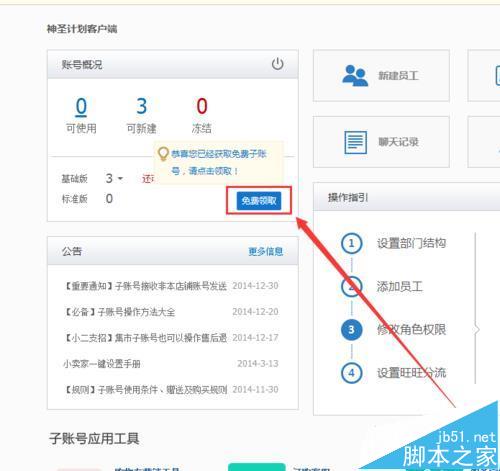Open the 更多信息 link
Screen dimensions: 500x471
point(266,251)
